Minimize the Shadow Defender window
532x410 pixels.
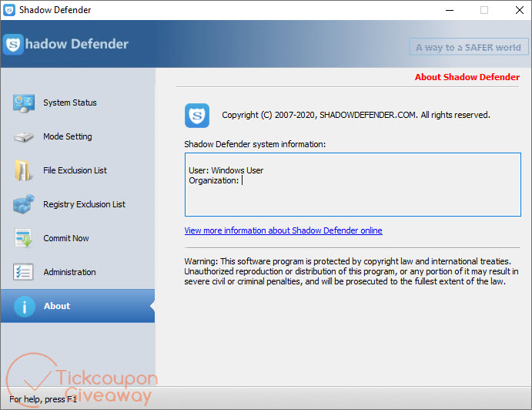448,10
